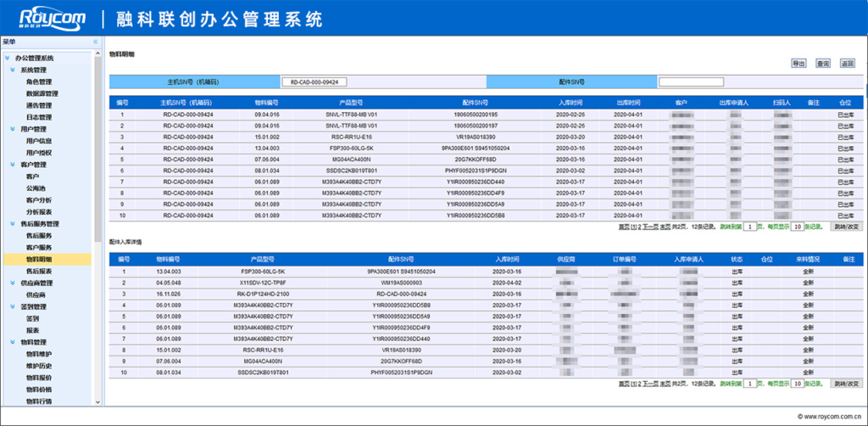Click the sidebar vertical scrollbar thumb
Screen dimensions: 868x426
(x=98, y=149)
